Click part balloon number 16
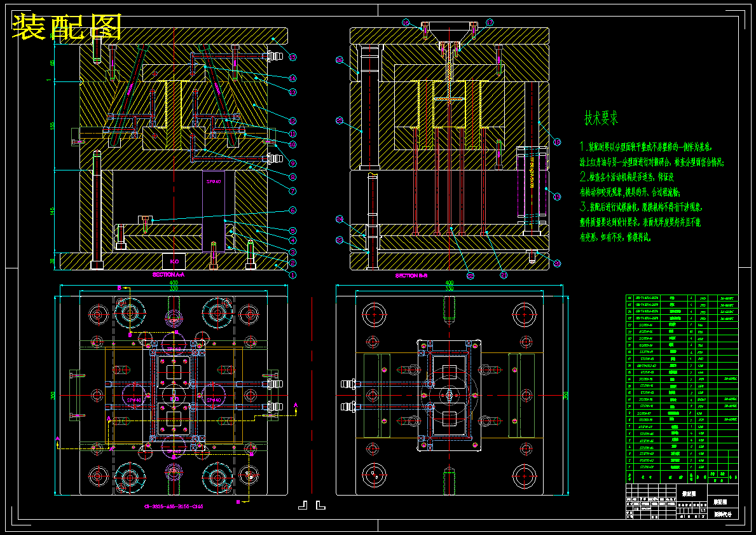Viewport: 756px width, 535px height. [x=406, y=23]
